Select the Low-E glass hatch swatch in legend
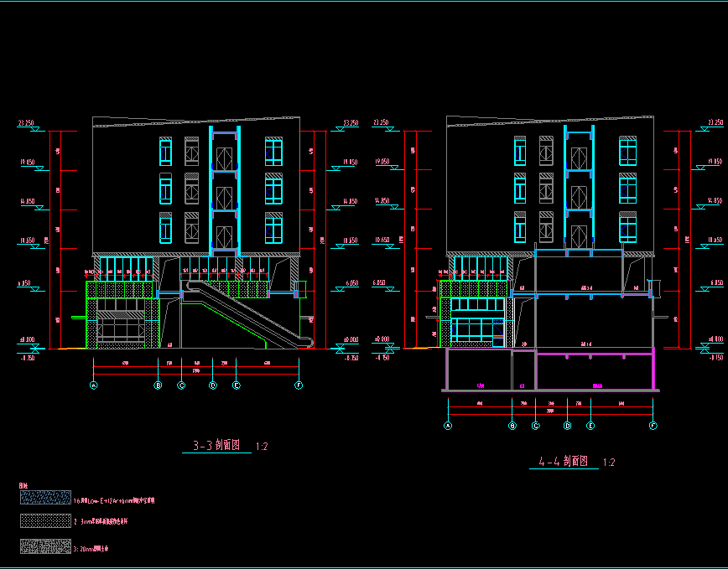 point(45,498)
